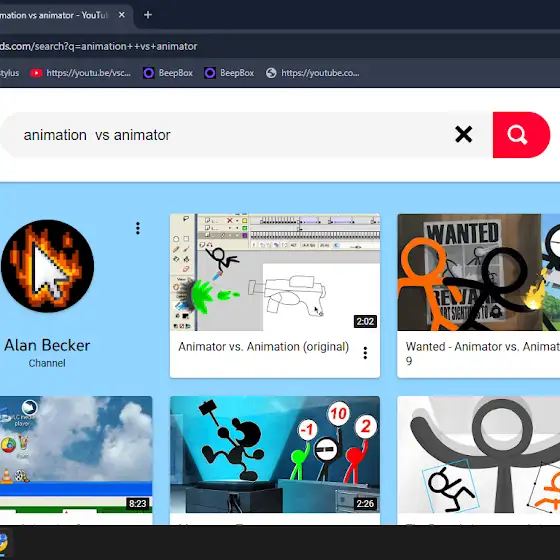Play the Wanted poster video thumbnail
This screenshot has height=560, width=560.
pos(479,272)
